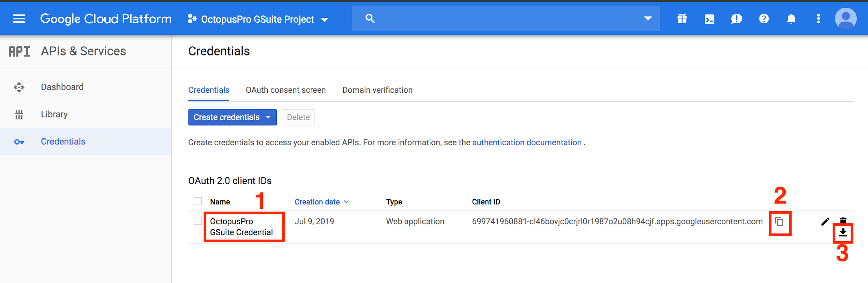
Task: Click the send feedback icon
Action: coord(736,19)
